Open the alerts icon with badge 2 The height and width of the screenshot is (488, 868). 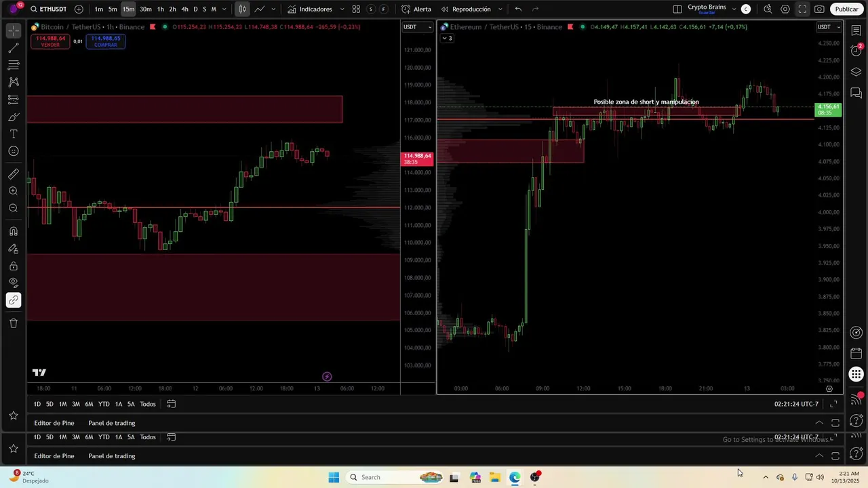click(x=856, y=51)
